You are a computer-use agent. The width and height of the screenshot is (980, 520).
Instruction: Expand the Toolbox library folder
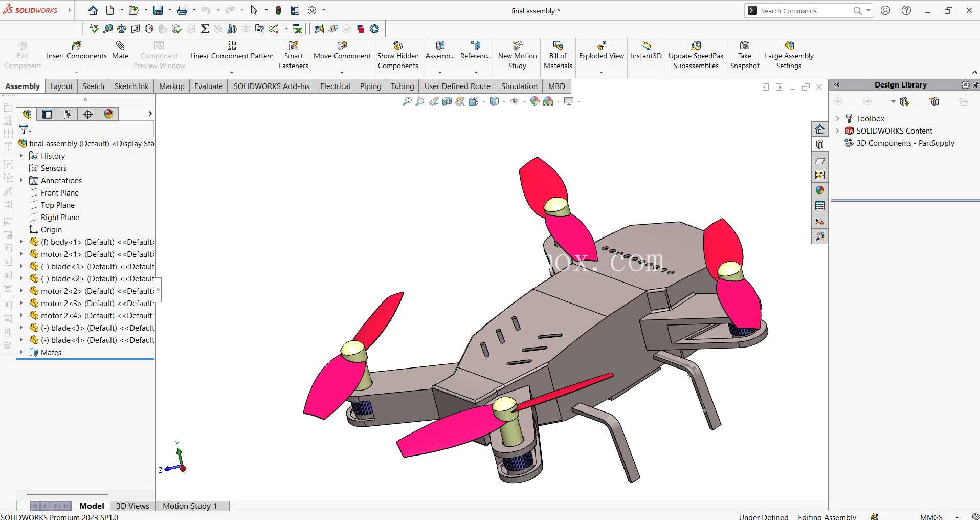[837, 118]
